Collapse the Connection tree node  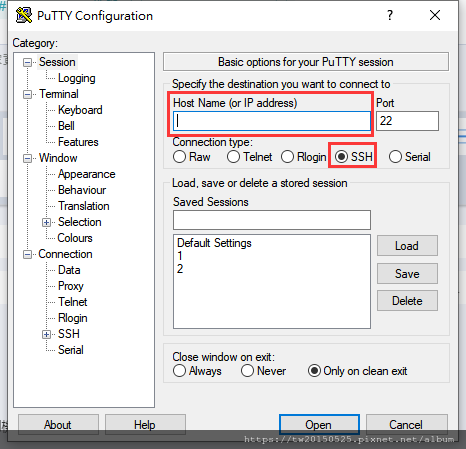[x=28, y=254]
